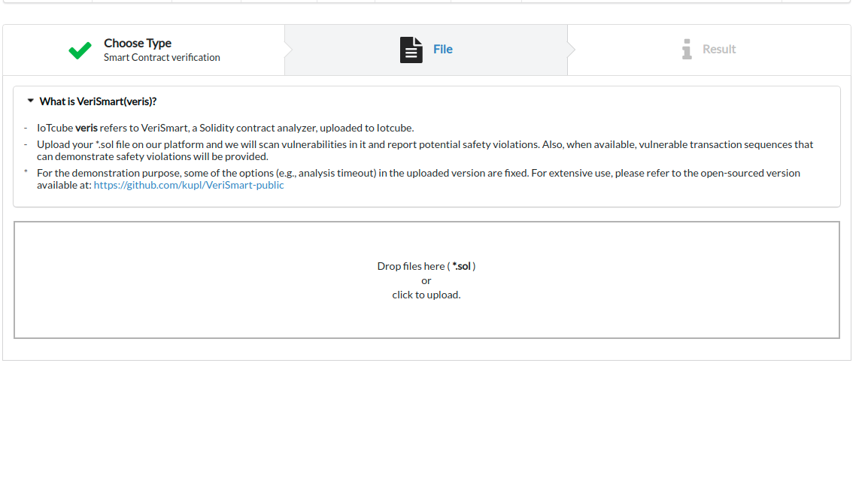Select the File step label
The width and height of the screenshot is (868, 487).
coord(443,50)
